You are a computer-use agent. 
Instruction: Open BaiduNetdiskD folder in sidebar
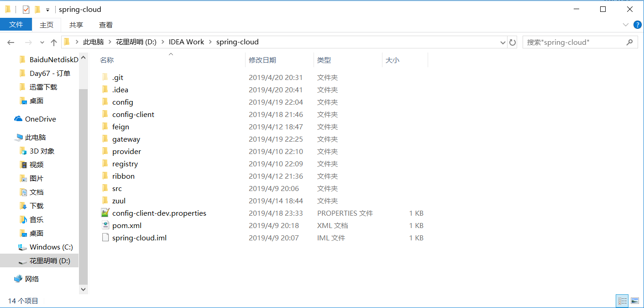(x=48, y=60)
